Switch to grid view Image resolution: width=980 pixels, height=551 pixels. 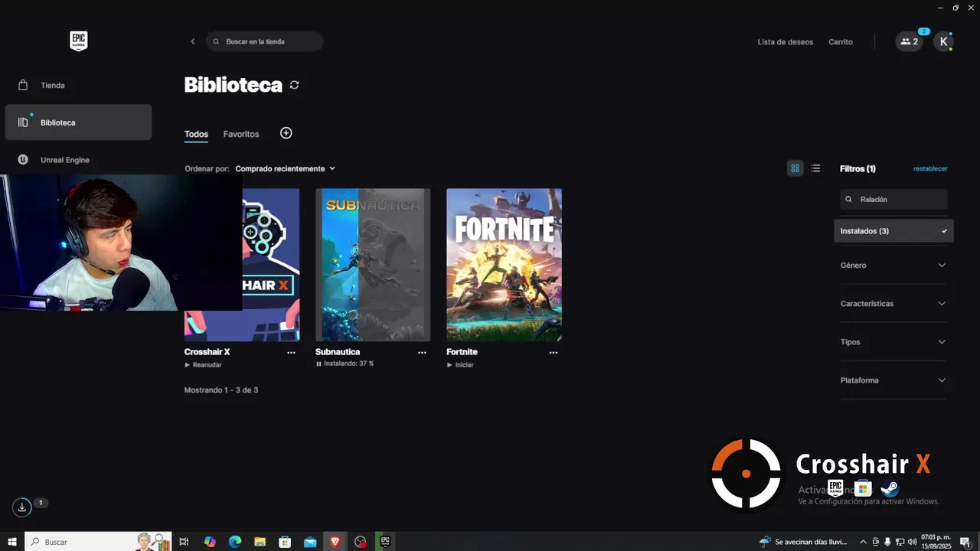[795, 168]
